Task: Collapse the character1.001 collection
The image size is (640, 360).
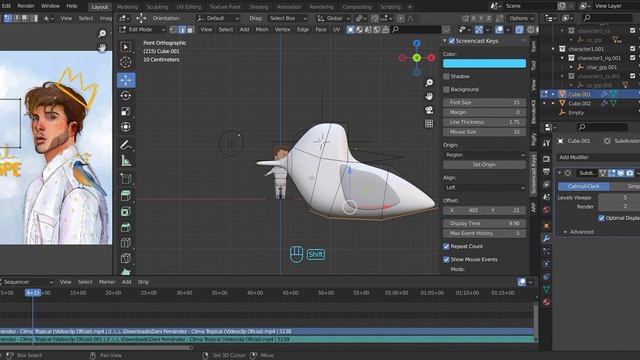Action: tap(553, 49)
